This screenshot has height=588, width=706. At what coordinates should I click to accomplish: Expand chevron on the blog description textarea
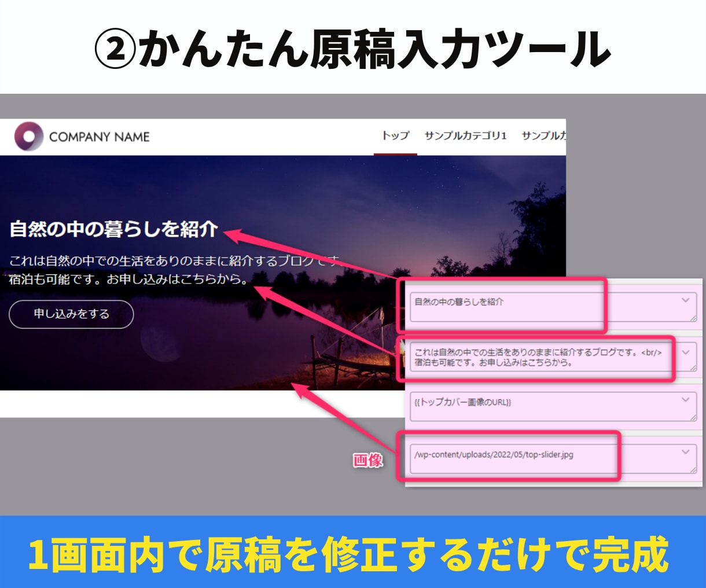(x=685, y=351)
